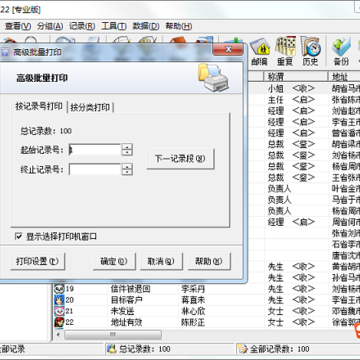
Task: Click 总记录数: 100 in status bar
Action: coord(145,349)
